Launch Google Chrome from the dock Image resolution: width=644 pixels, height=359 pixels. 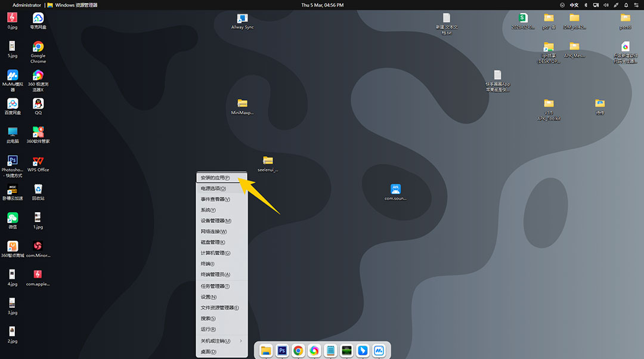pos(298,351)
